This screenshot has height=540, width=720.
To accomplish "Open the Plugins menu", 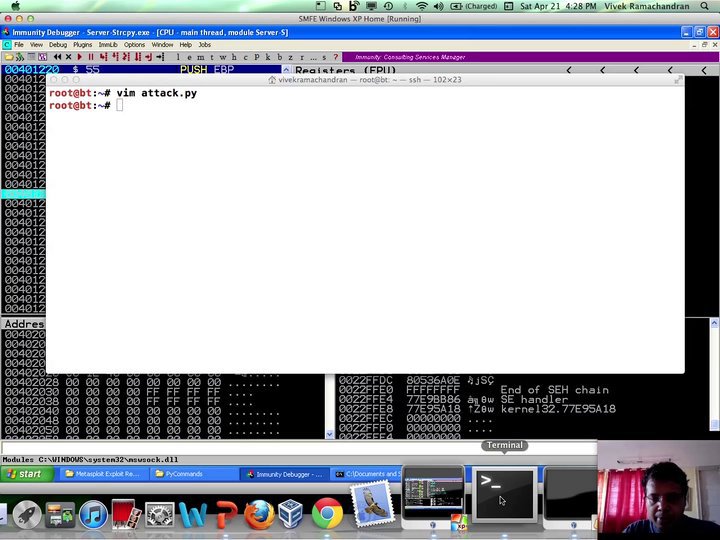I will pos(83,45).
